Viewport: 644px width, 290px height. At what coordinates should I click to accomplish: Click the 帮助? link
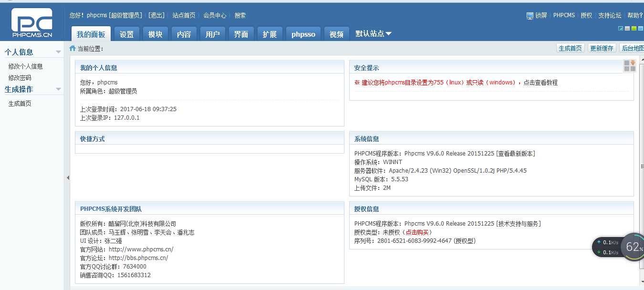(635, 15)
